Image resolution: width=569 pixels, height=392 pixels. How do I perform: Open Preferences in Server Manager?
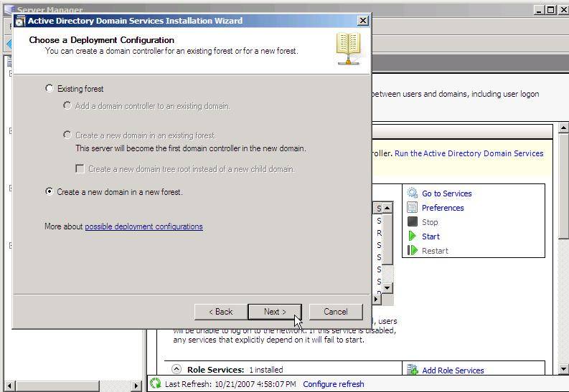click(x=443, y=208)
